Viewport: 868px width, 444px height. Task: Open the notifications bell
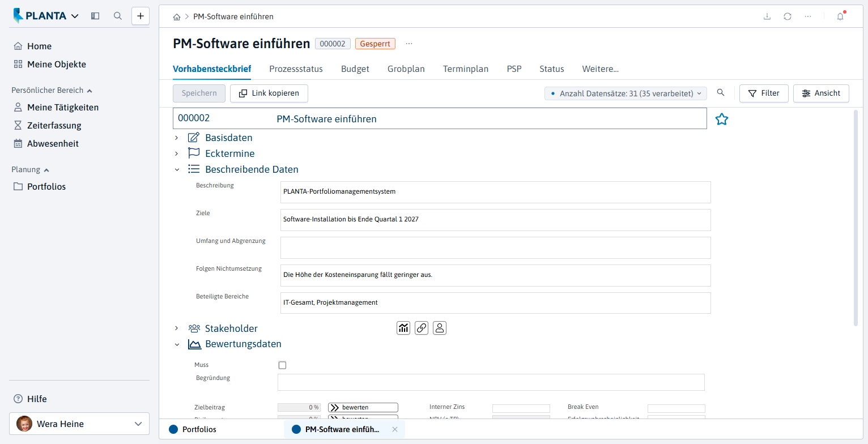click(840, 16)
